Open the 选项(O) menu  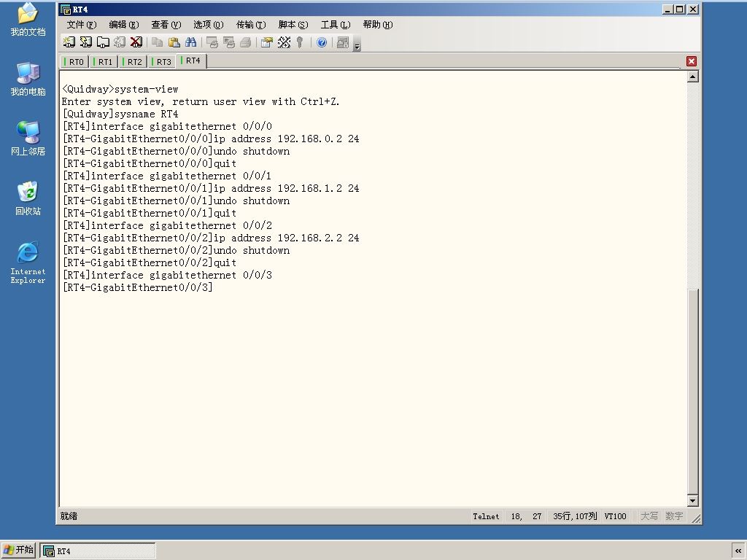pyautogui.click(x=209, y=24)
